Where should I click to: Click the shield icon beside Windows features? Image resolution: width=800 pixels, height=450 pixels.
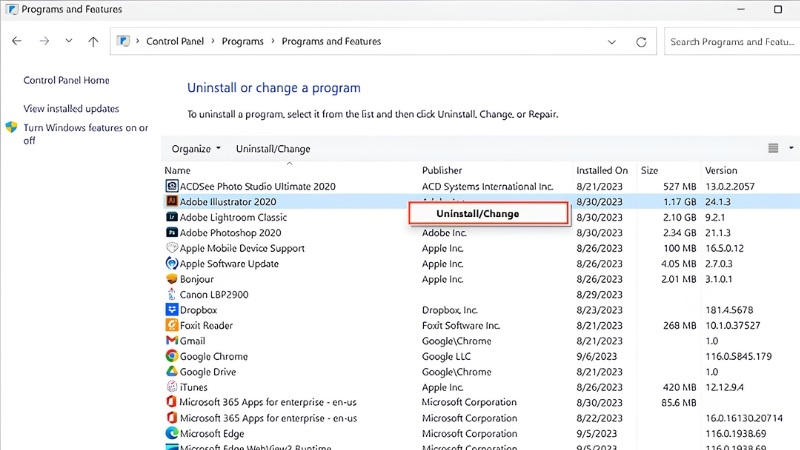point(11,127)
